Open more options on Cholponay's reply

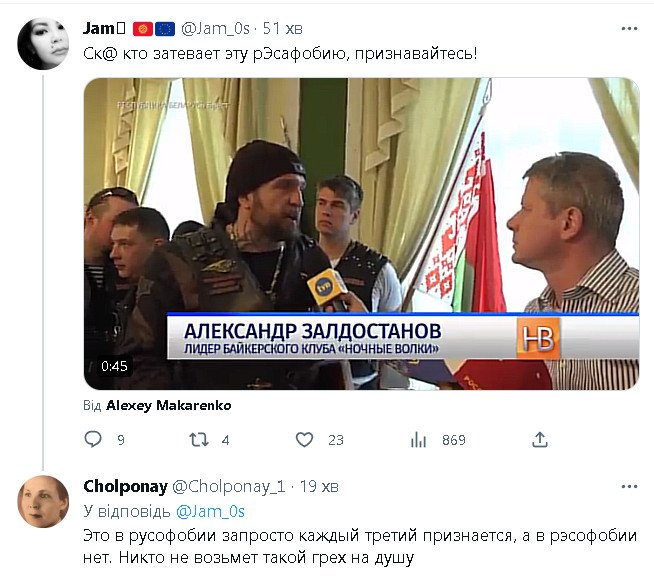tap(629, 486)
